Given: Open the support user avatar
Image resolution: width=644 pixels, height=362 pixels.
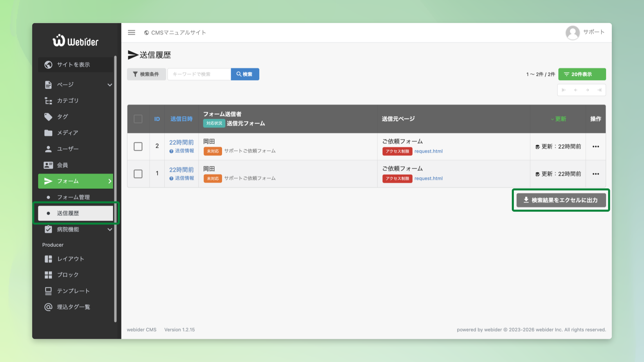Looking at the screenshot, I should [573, 33].
